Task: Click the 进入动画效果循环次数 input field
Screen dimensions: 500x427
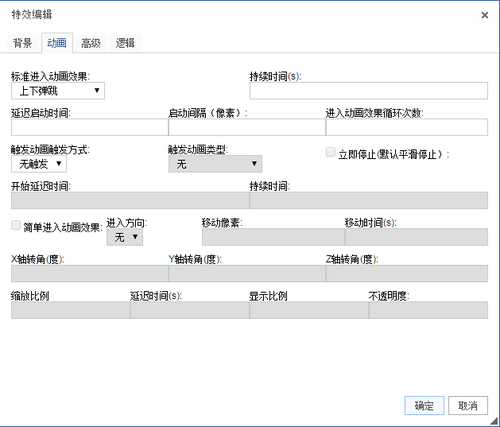Action: click(x=407, y=127)
